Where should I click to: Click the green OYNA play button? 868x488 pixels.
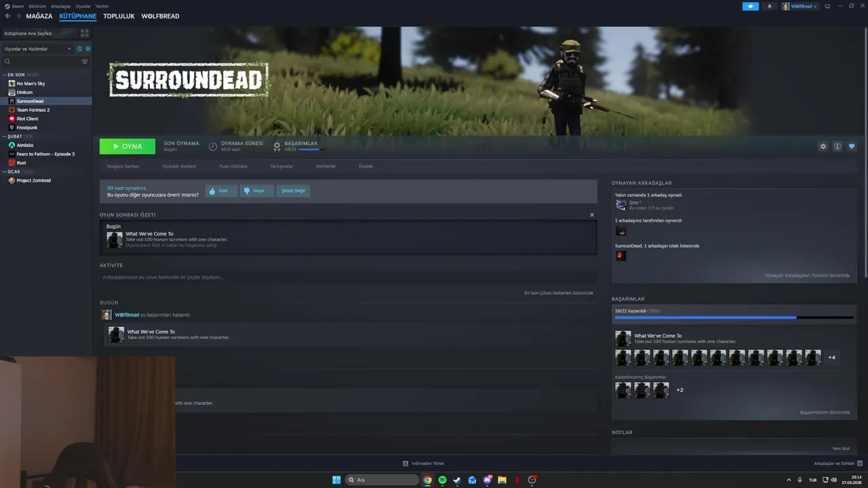tap(127, 146)
